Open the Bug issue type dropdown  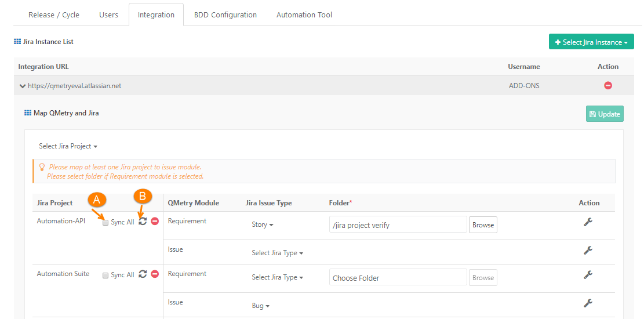coord(260,306)
